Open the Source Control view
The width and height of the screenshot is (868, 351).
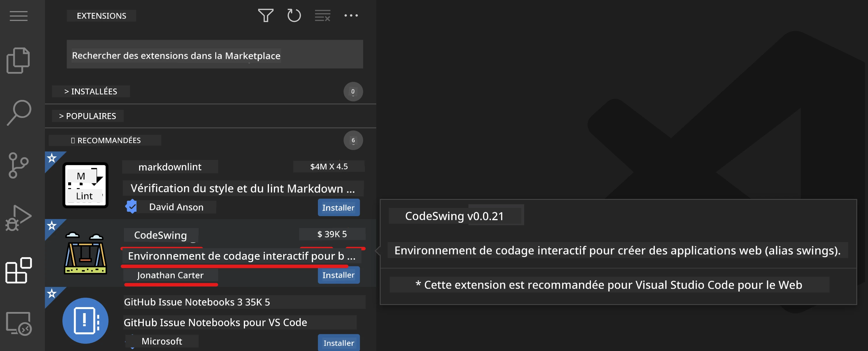tap(18, 165)
